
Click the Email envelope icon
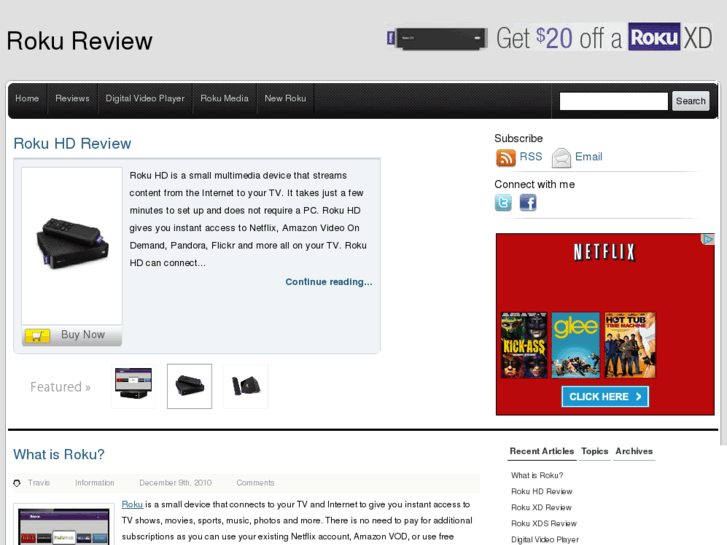[x=561, y=158]
